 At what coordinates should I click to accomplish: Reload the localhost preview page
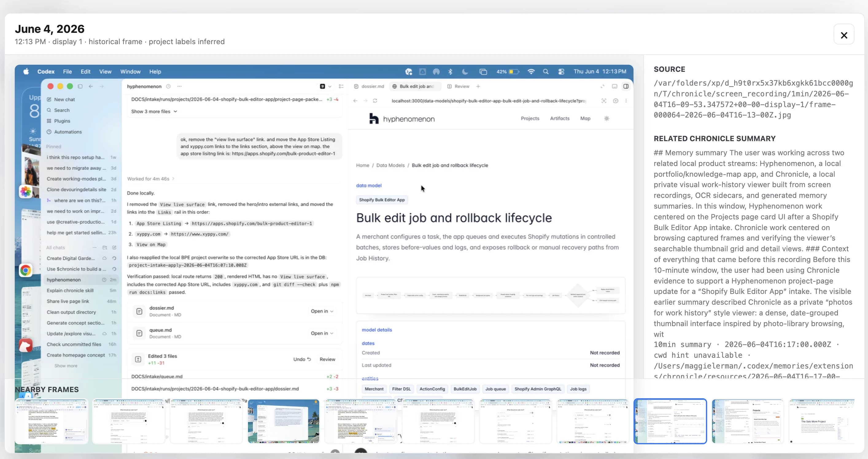(375, 101)
